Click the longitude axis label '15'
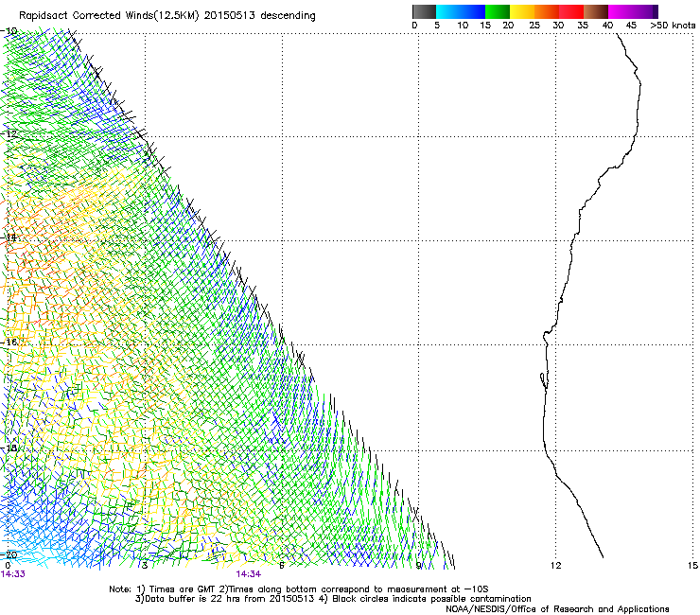Screen dimensions: 700x615 coord(692,566)
